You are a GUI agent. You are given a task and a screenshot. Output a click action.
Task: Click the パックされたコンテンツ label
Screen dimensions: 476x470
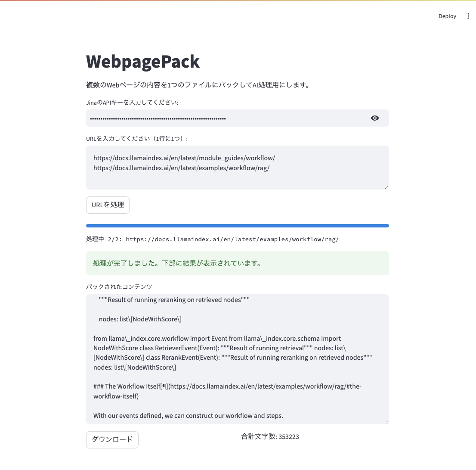(119, 286)
